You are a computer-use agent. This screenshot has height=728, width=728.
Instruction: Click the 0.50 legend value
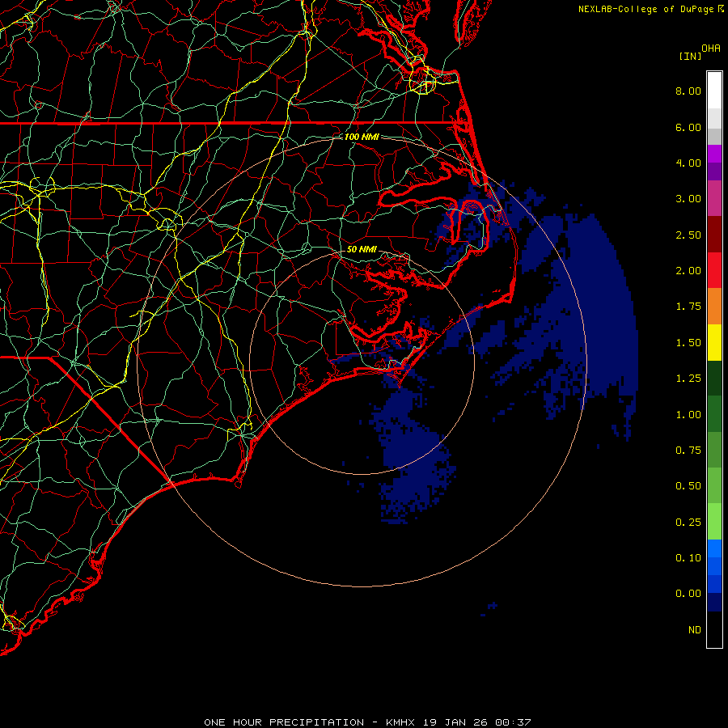click(x=688, y=486)
